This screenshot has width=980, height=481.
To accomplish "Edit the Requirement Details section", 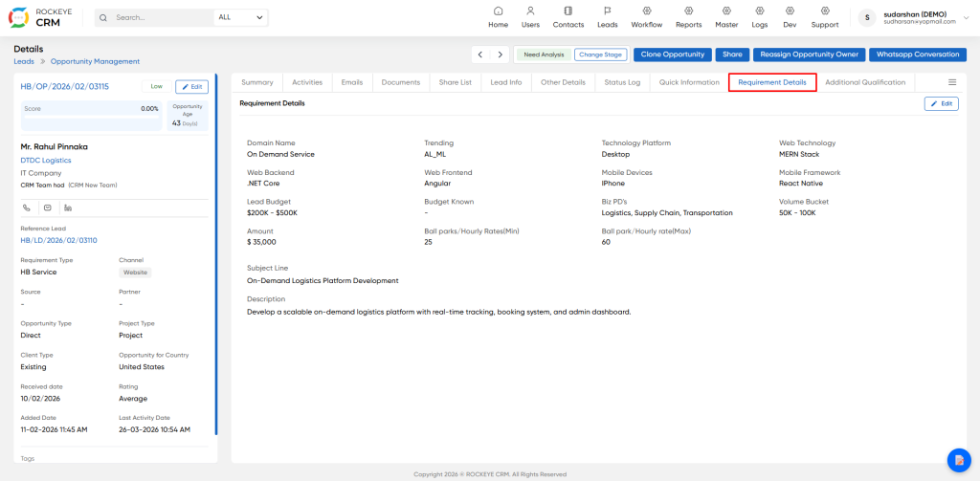I will tap(942, 103).
